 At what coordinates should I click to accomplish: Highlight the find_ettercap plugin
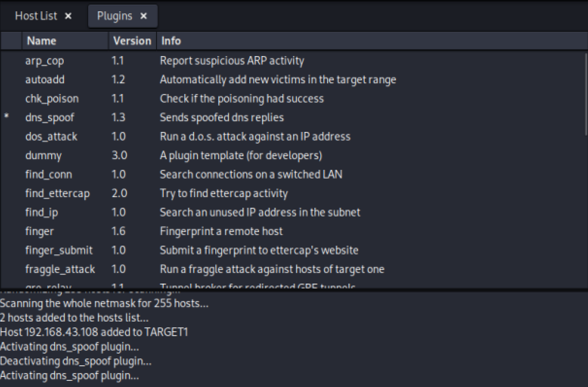tap(57, 193)
